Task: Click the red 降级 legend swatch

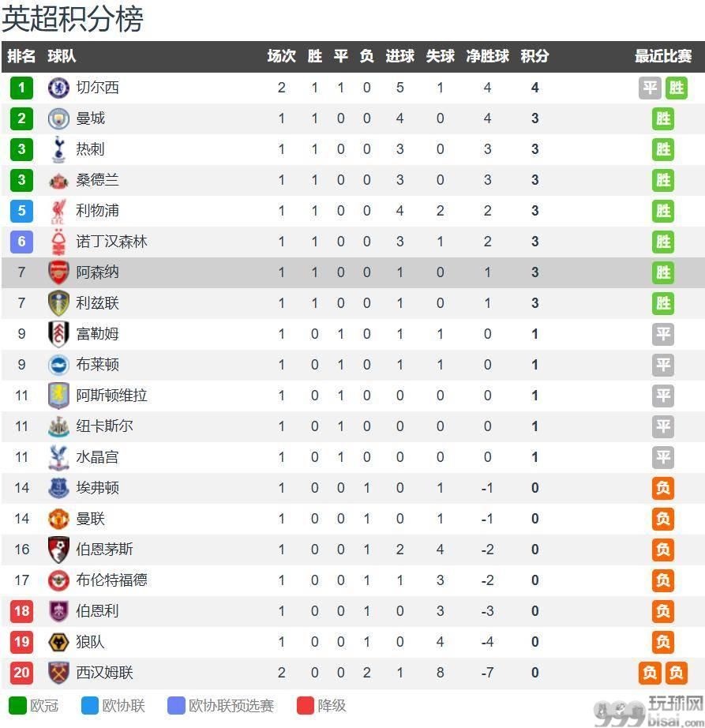Action: pos(306,705)
